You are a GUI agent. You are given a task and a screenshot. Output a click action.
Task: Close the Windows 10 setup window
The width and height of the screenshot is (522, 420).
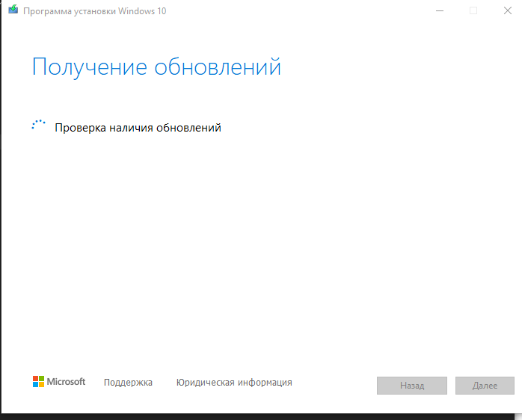point(507,11)
